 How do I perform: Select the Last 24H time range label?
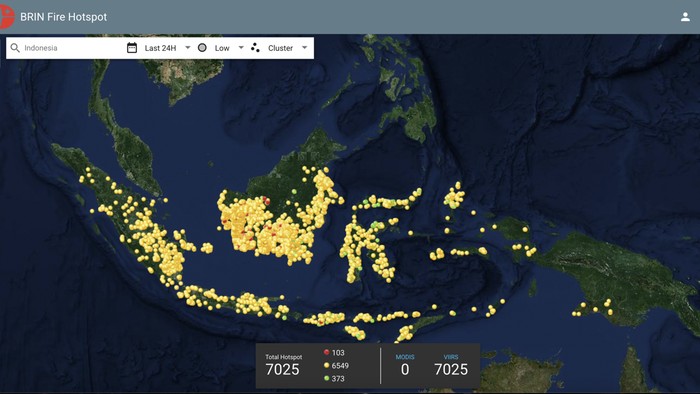point(160,48)
